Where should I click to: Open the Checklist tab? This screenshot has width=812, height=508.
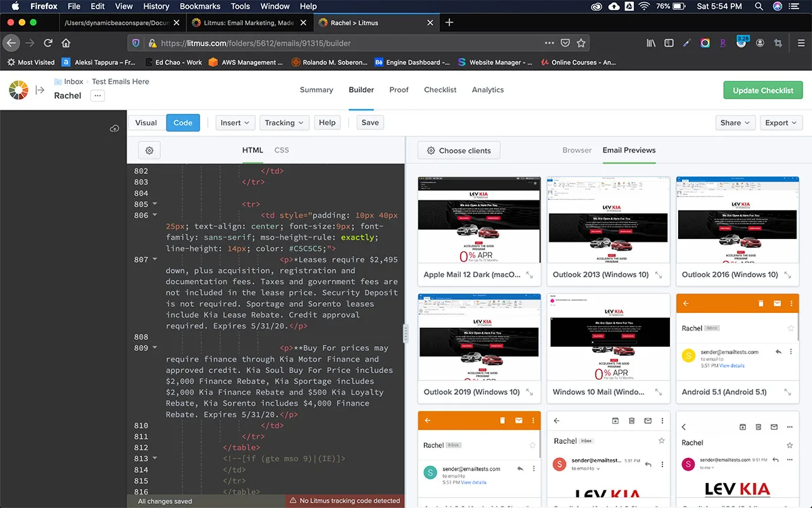coord(441,89)
